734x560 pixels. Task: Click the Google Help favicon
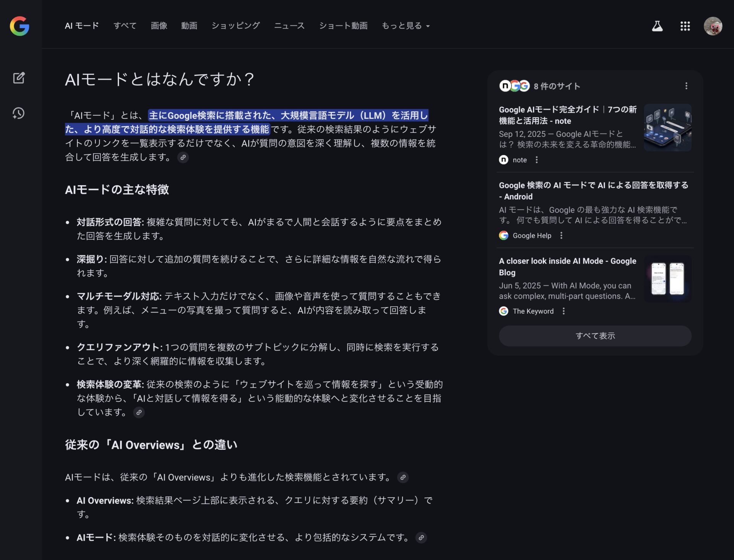pos(503,235)
